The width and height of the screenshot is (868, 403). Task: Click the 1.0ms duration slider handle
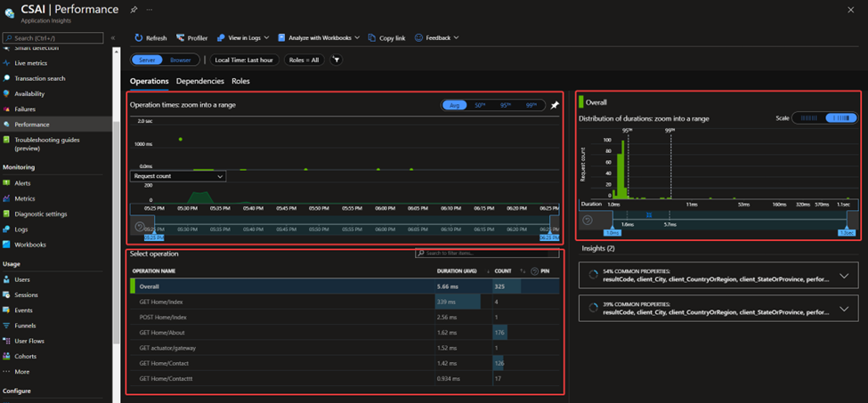(612, 233)
